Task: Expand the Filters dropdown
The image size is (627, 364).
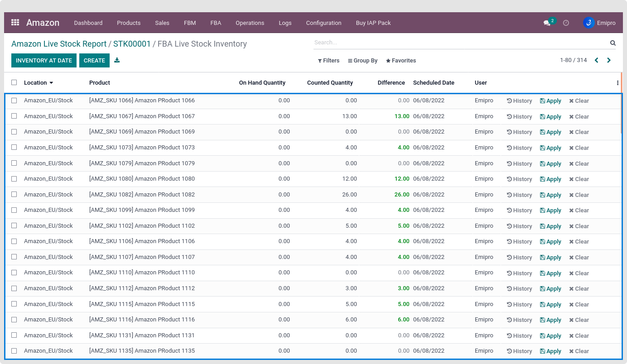Action: [x=328, y=61]
